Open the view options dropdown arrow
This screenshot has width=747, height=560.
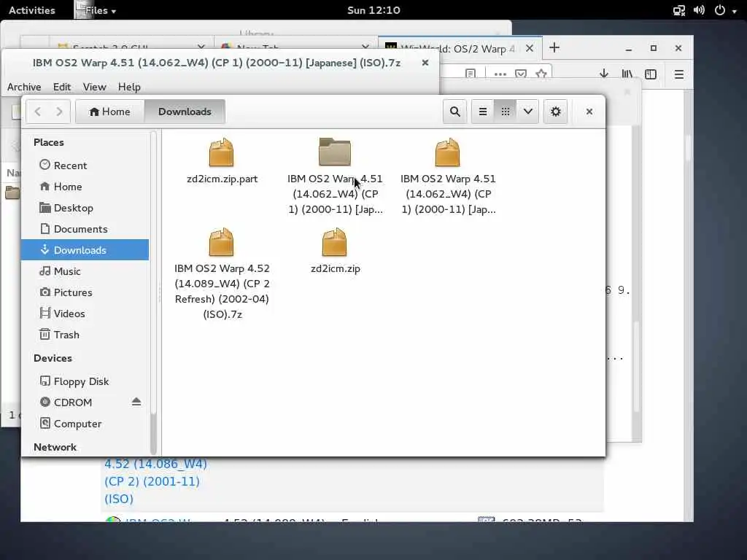(x=528, y=112)
